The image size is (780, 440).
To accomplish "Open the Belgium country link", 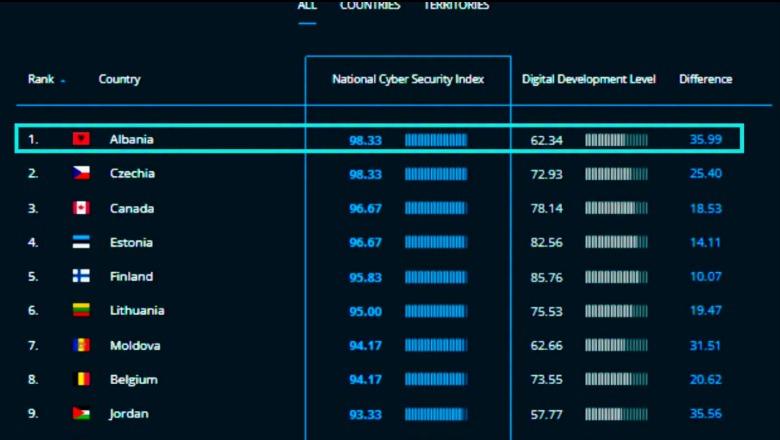I will coord(133,380).
